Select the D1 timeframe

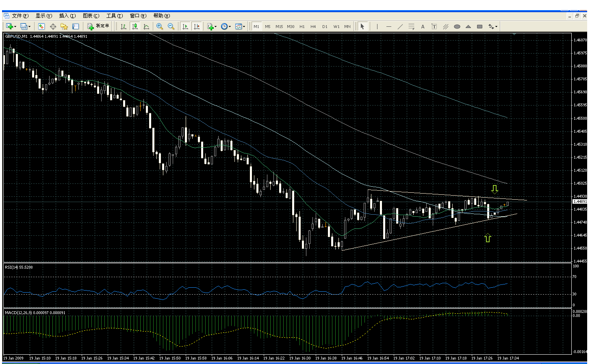[325, 26]
